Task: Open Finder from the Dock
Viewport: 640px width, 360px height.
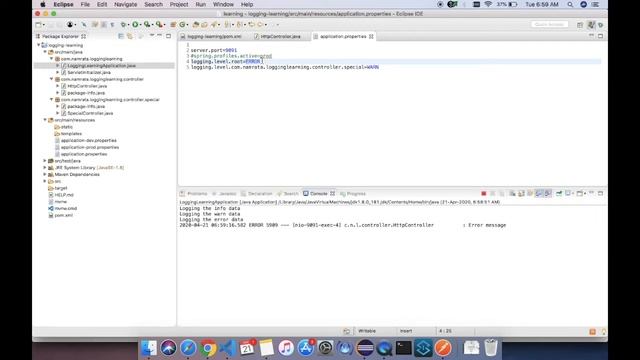Action: [x=149, y=348]
